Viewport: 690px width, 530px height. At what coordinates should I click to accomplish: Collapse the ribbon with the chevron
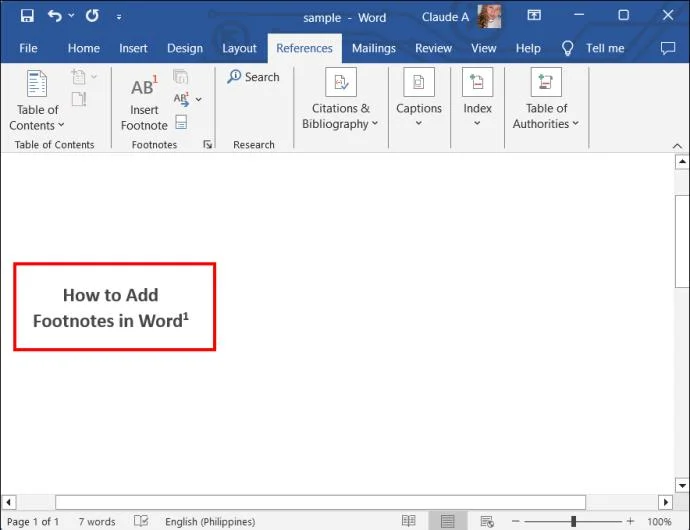[677, 146]
